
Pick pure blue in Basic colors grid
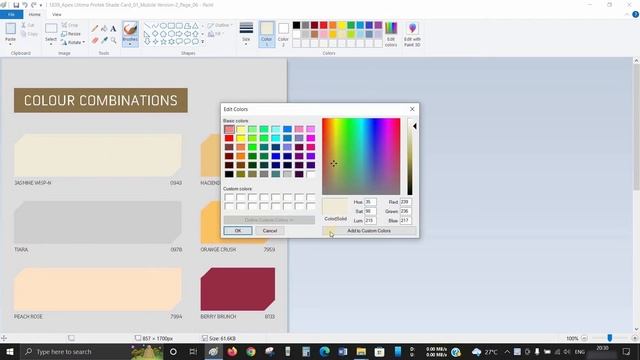(x=276, y=156)
